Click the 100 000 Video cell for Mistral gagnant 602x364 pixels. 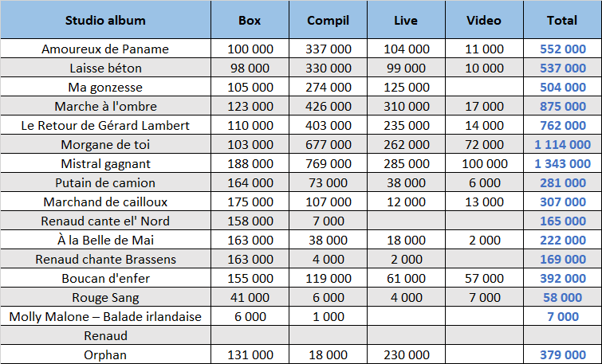click(484, 163)
